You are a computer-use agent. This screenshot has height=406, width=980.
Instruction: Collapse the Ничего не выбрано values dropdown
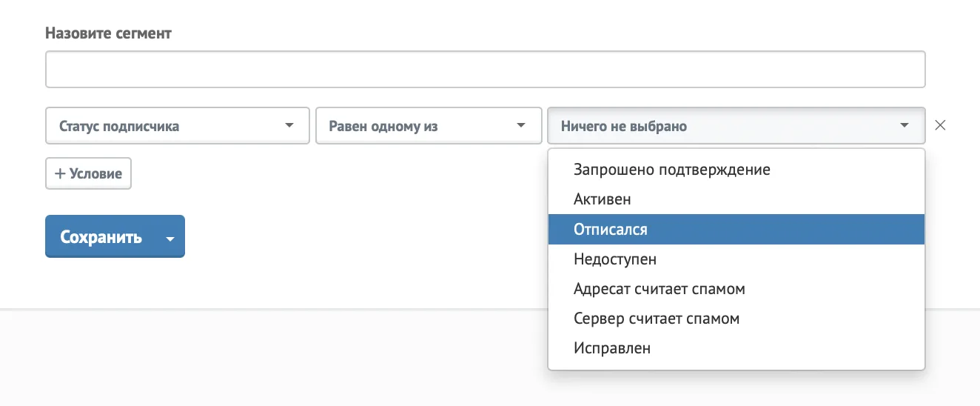[736, 125]
